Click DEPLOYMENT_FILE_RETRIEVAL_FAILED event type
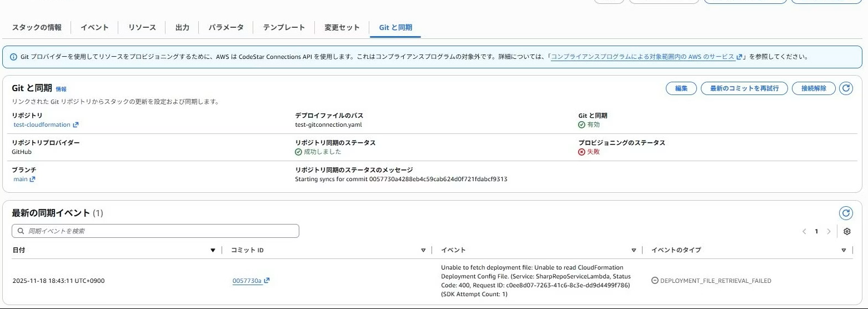 point(711,281)
